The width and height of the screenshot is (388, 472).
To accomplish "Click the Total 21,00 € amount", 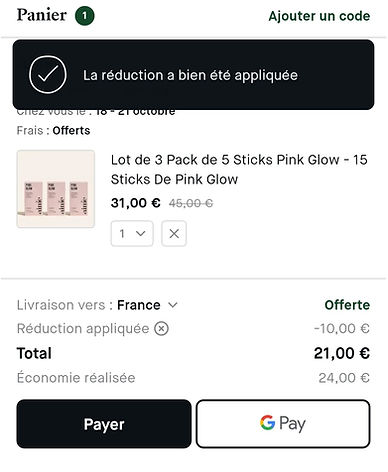I will (342, 353).
